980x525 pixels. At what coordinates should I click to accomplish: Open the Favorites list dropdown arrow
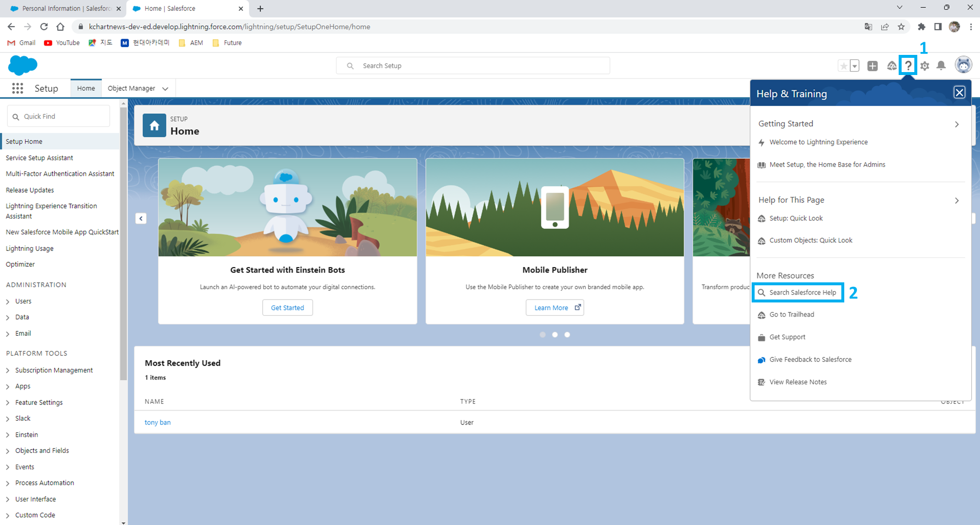[855, 66]
